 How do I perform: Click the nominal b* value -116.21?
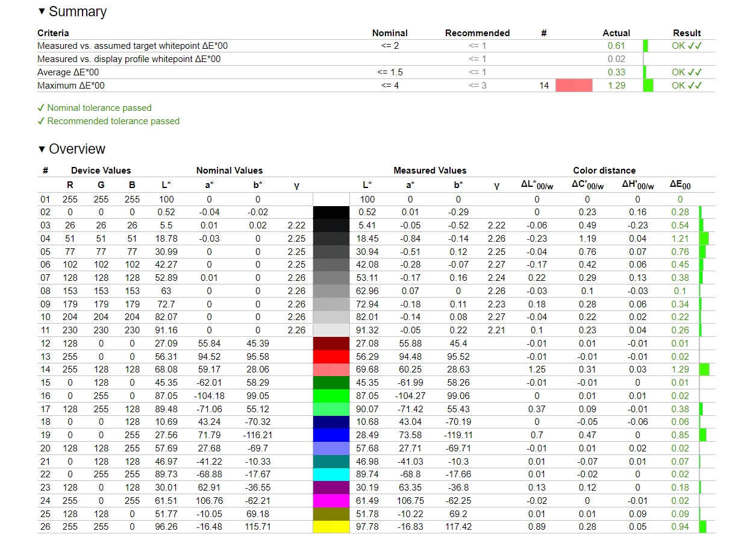coord(258,436)
